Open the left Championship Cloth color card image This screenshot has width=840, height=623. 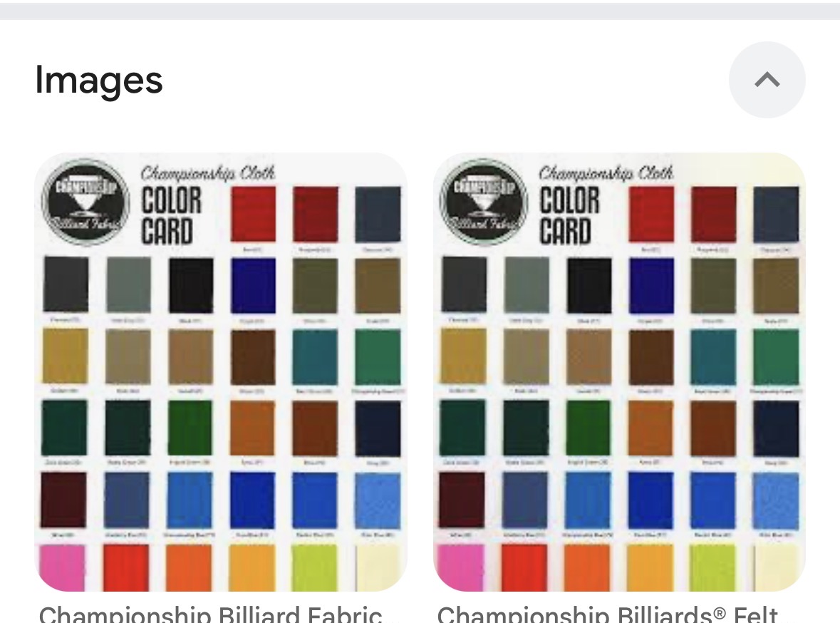tap(221, 372)
